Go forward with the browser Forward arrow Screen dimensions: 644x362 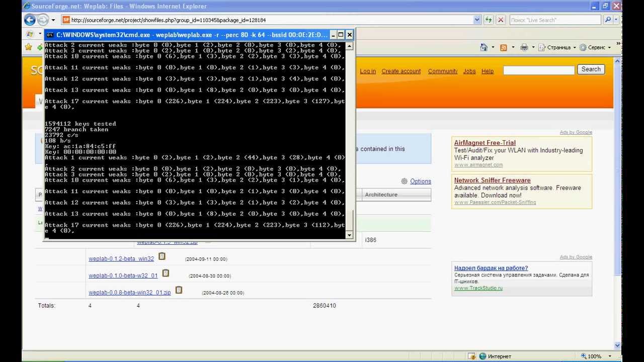point(43,20)
